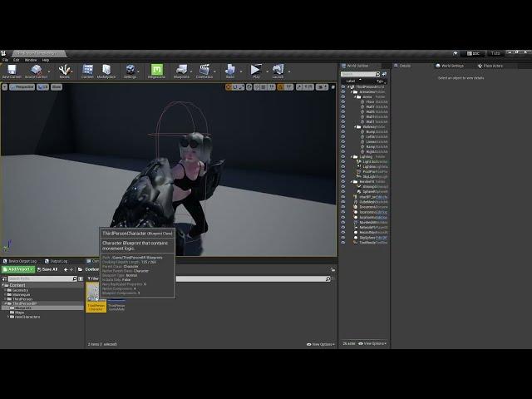Toggle viewport rotation snapping icon
Viewport: 532px width, 399px height.
281,87
